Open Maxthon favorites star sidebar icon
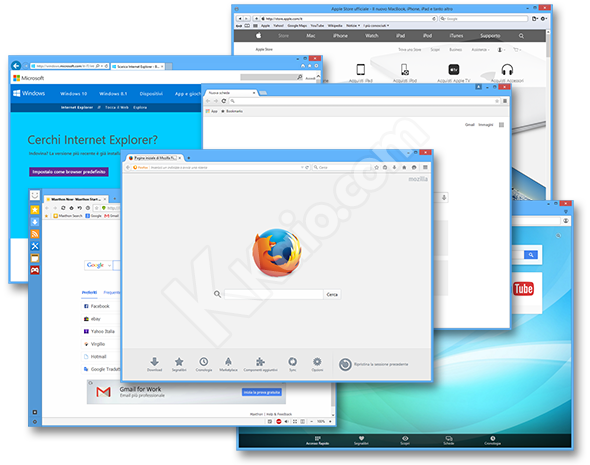 pos(35,210)
